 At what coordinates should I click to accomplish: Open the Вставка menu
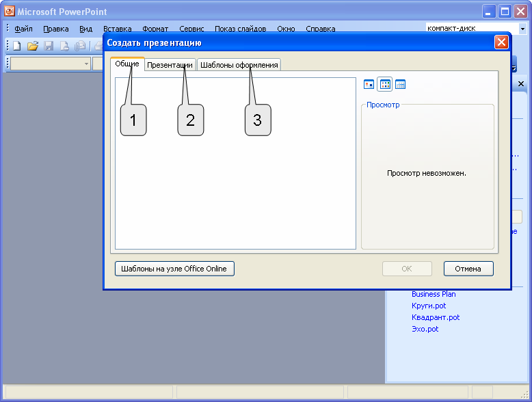pos(118,29)
